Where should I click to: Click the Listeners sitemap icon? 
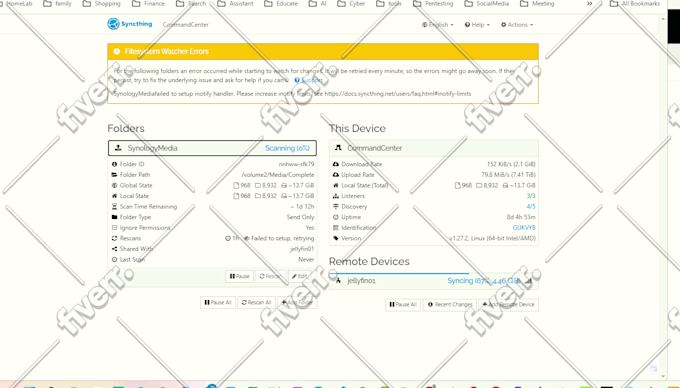point(336,196)
